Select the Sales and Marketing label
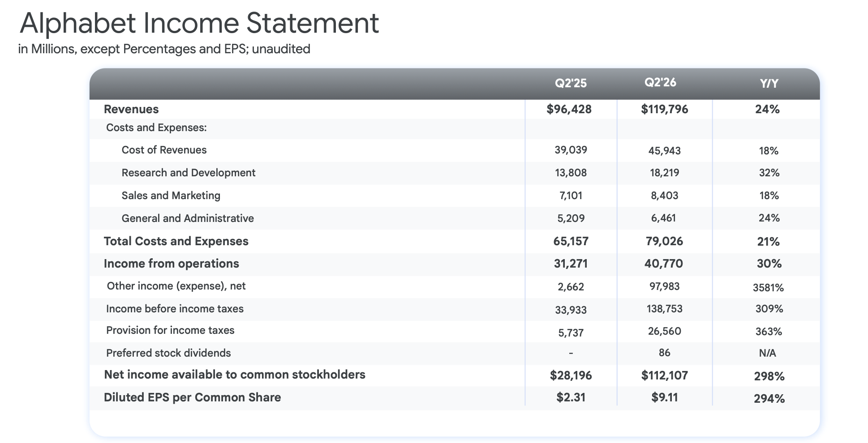 coord(171,196)
